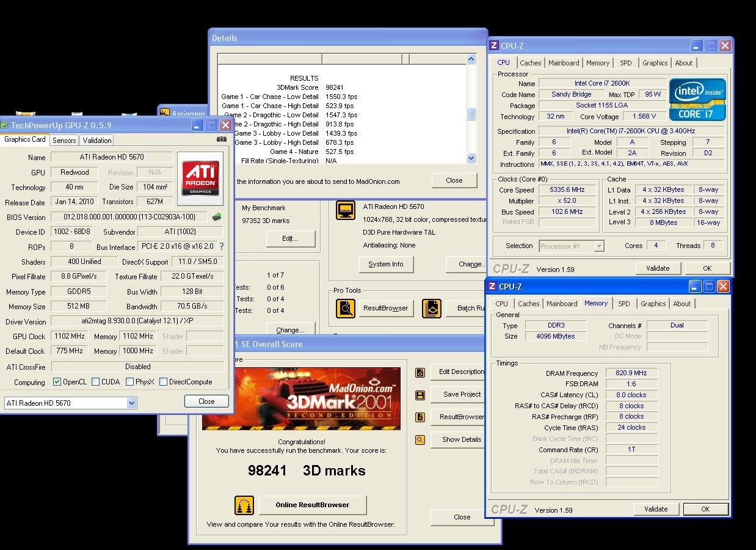
Task: Open the Mainboard tab in top CPU-Z
Action: 564,63
